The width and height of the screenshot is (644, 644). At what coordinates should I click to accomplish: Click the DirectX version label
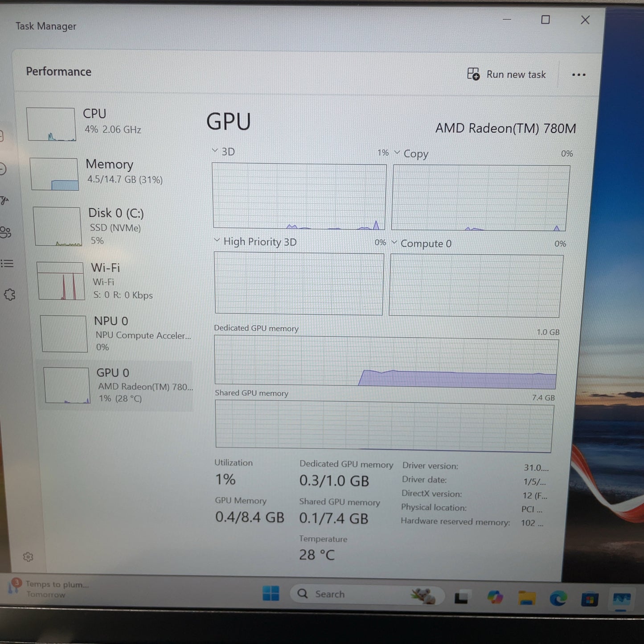pyautogui.click(x=431, y=493)
